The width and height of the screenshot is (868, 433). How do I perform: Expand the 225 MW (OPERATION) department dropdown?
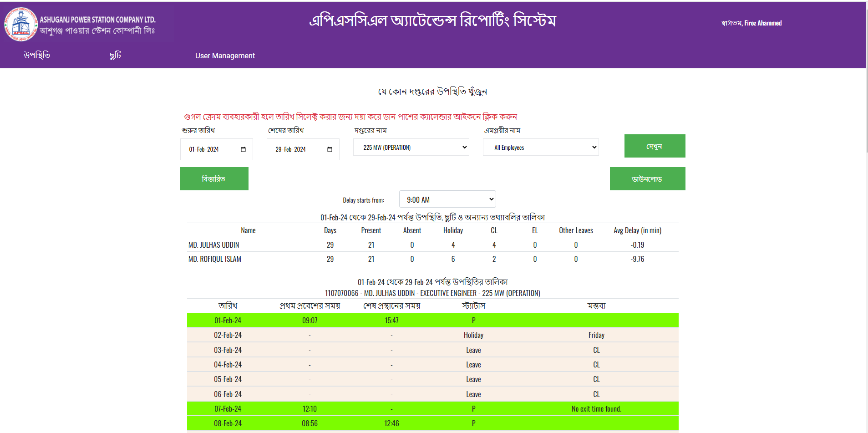coord(411,148)
